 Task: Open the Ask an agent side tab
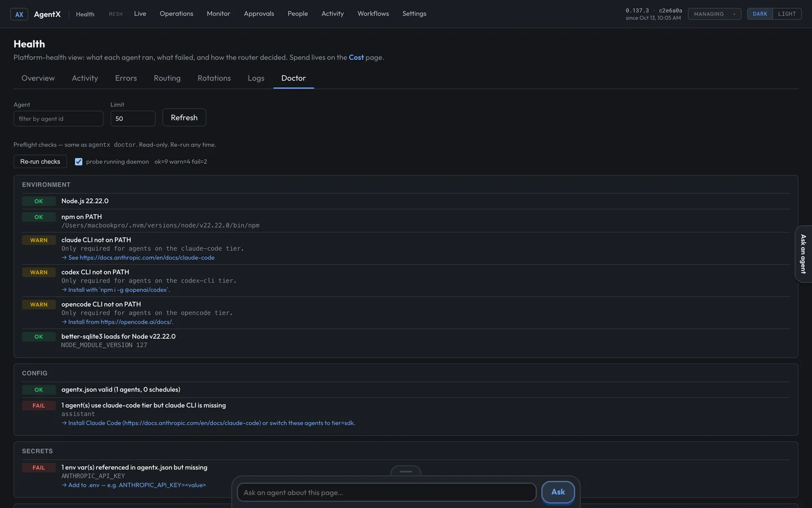click(x=804, y=254)
